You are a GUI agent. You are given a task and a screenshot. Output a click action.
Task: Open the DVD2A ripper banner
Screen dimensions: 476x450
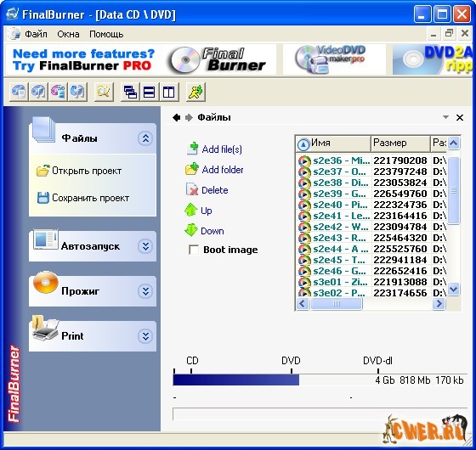[433, 59]
